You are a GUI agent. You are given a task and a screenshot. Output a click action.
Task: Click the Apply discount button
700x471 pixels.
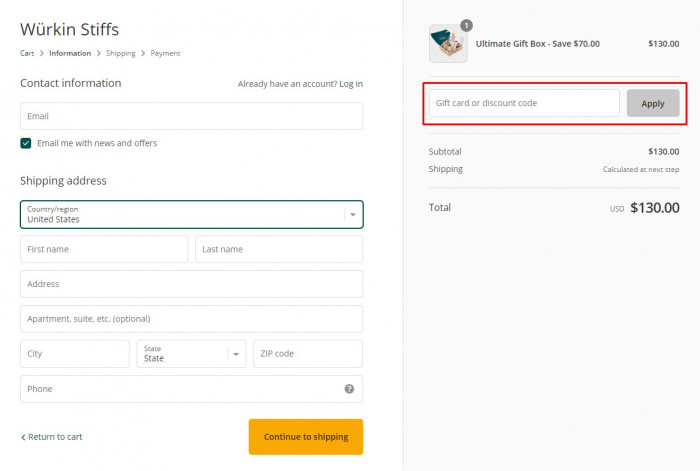[x=653, y=103]
